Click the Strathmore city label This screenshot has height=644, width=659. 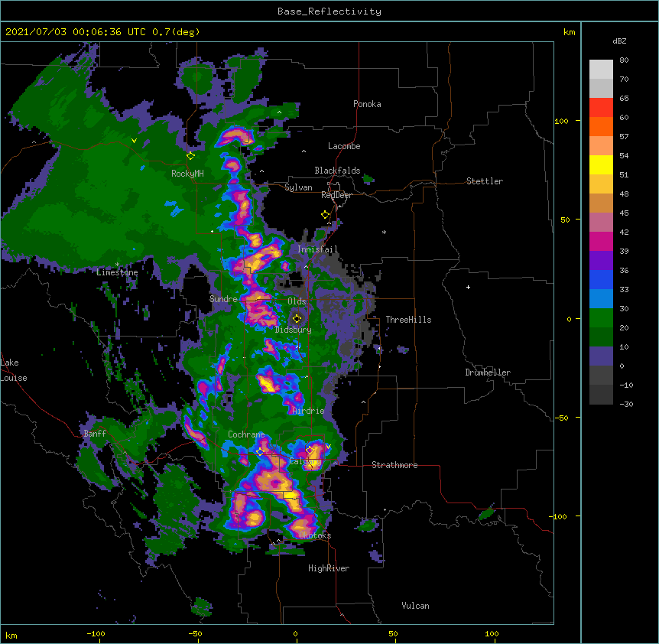click(394, 465)
